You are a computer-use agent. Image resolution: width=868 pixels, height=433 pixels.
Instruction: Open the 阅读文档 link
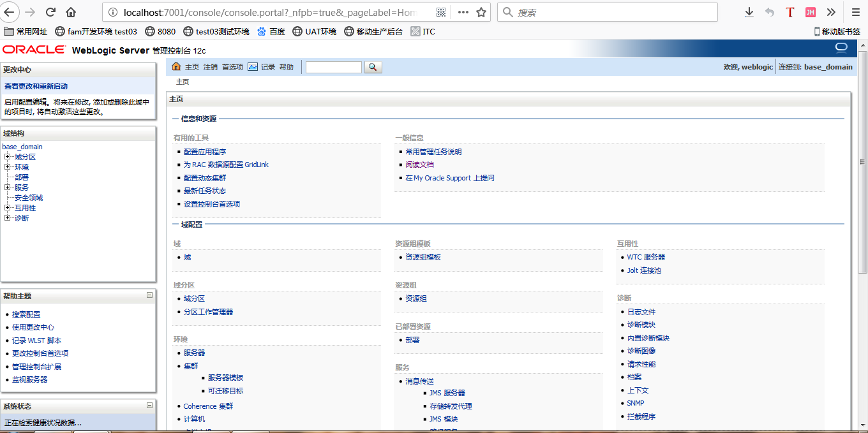tap(419, 165)
